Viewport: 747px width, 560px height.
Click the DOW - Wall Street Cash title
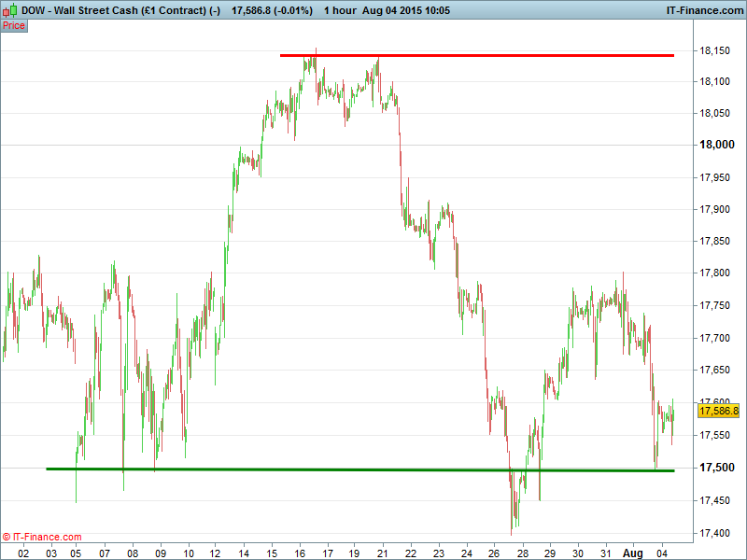coord(120,10)
